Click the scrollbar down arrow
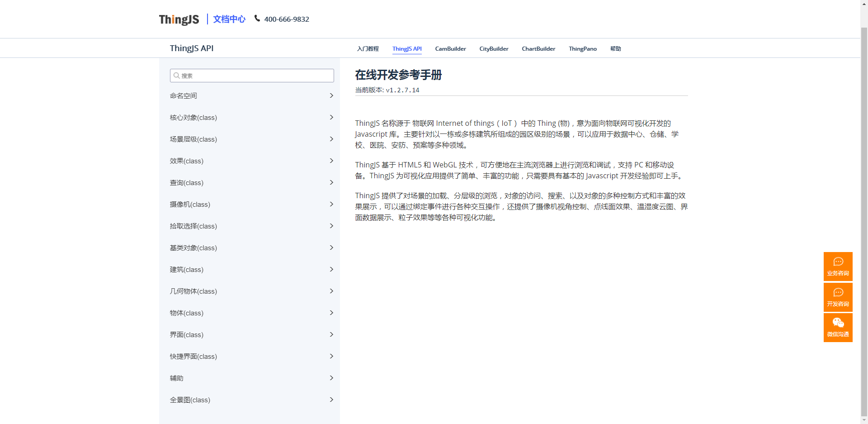 (864, 420)
